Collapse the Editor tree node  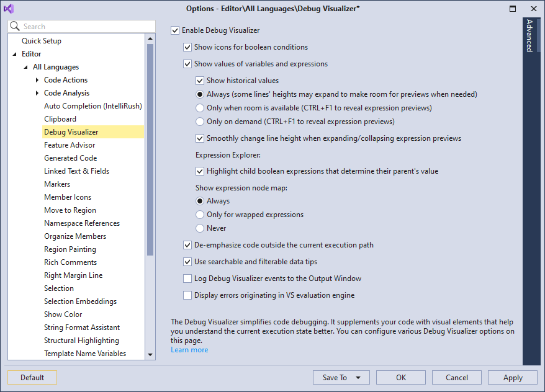coord(15,54)
